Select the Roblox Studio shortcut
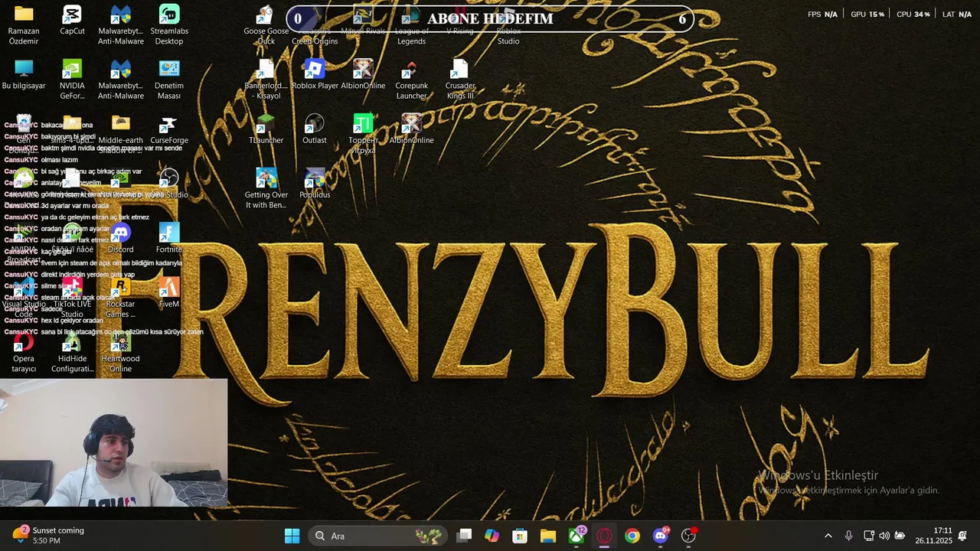This screenshot has width=980, height=551. point(508,25)
